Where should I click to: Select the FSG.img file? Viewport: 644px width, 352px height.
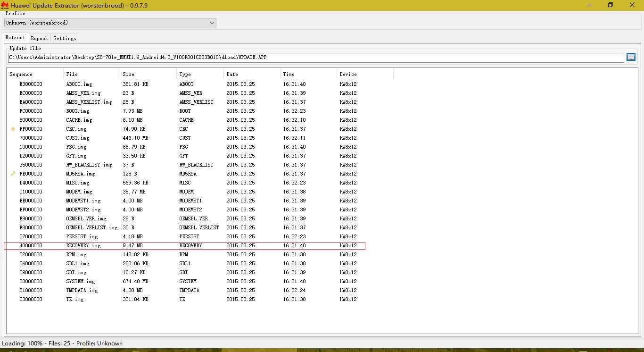click(76, 147)
